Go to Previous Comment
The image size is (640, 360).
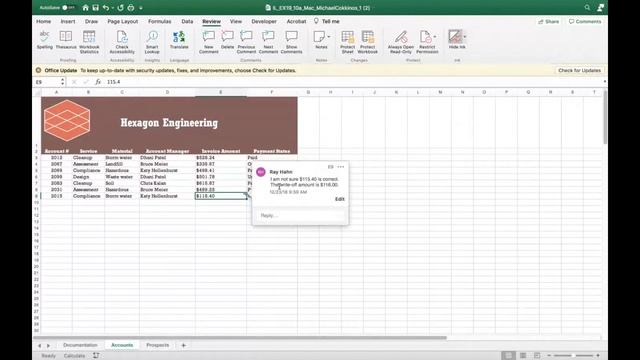[246, 42]
